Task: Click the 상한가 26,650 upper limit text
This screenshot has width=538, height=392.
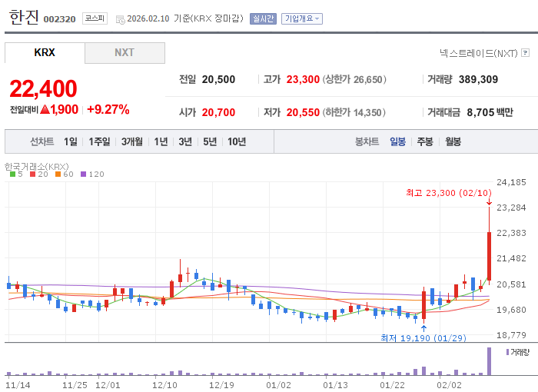Action: [x=354, y=79]
